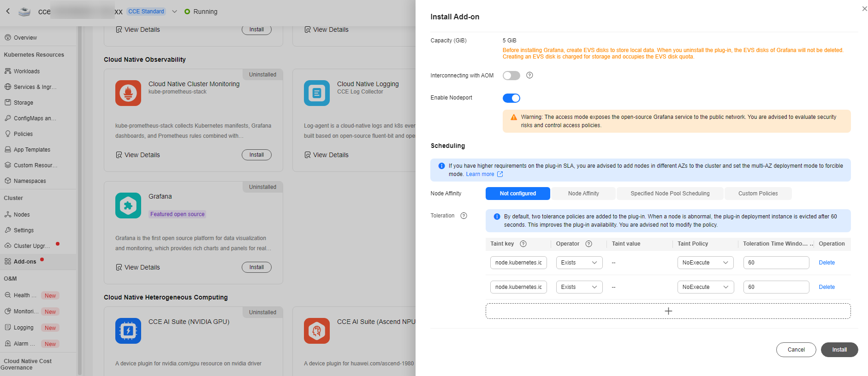Click the Cloud Native Logging icon
The width and height of the screenshot is (868, 376).
(317, 93)
